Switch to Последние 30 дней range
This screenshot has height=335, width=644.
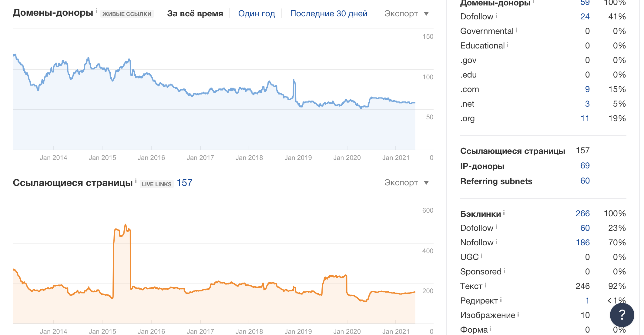(329, 14)
